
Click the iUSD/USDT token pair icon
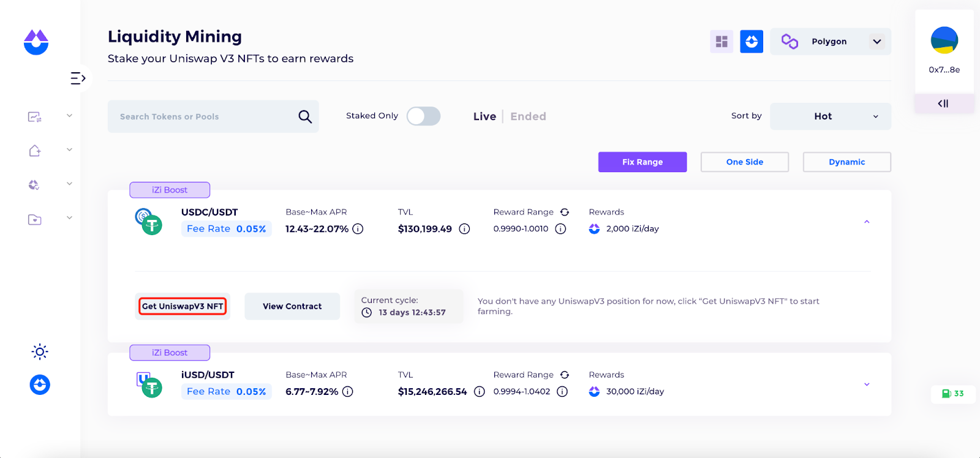coord(148,385)
